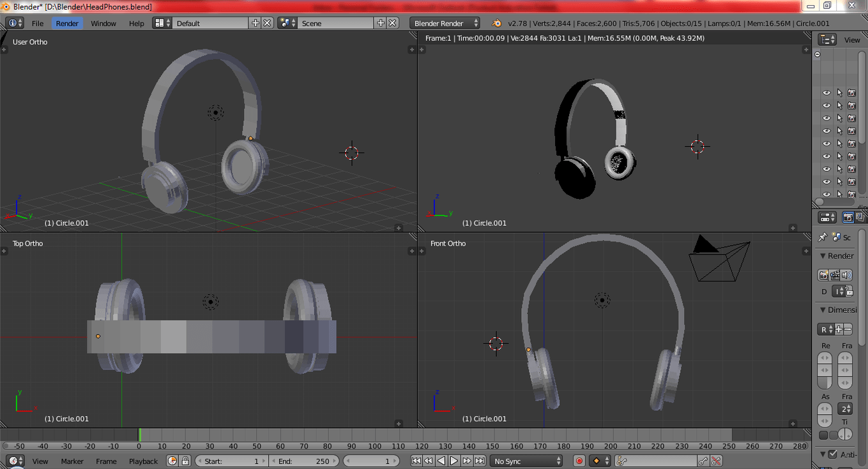
Task: Open the Window menu
Action: click(x=103, y=24)
